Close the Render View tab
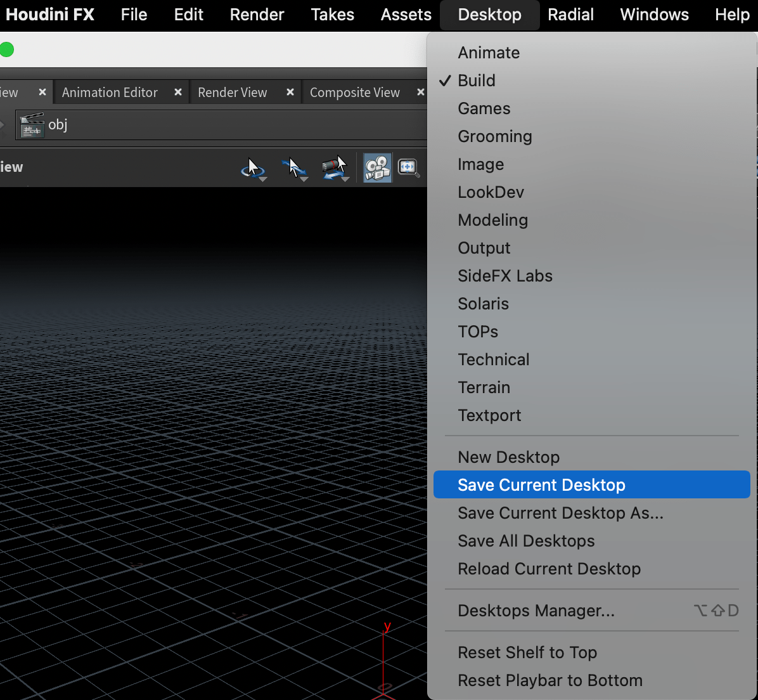The height and width of the screenshot is (700, 758). tap(290, 92)
